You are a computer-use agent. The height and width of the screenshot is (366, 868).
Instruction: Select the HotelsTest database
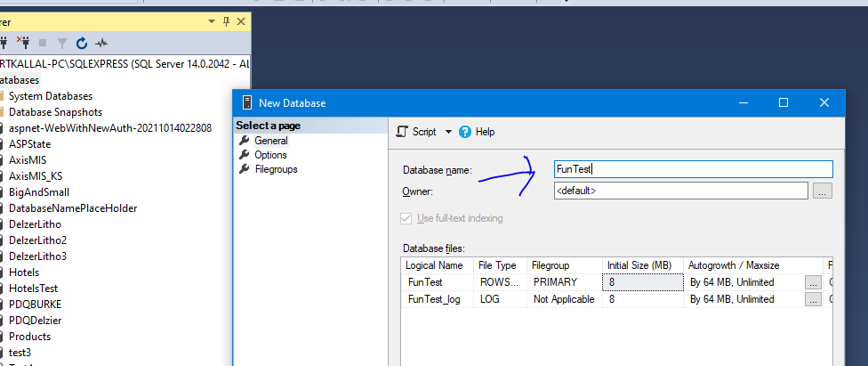[x=33, y=289]
